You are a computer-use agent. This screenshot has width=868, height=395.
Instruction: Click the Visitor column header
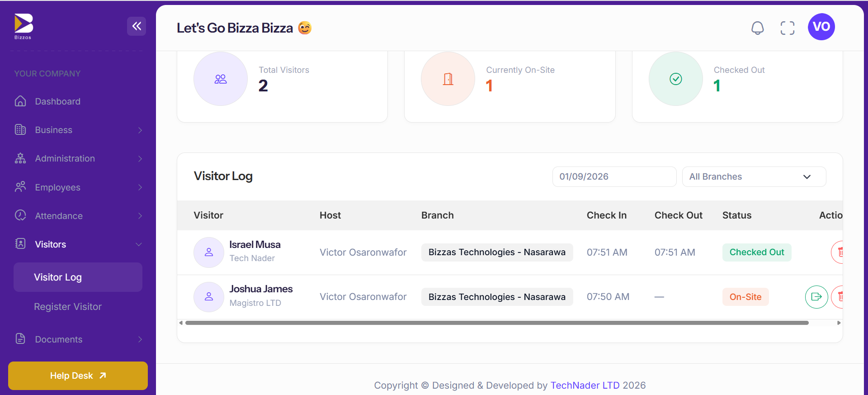point(208,215)
